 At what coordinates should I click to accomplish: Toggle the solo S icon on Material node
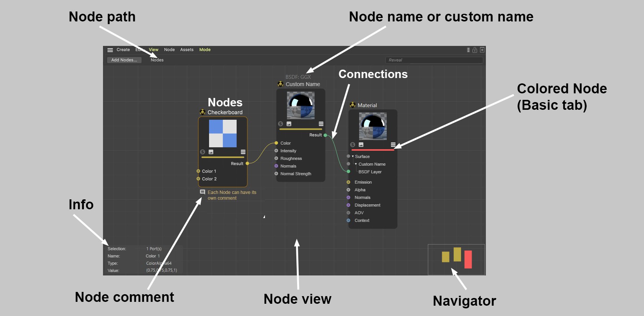353,145
